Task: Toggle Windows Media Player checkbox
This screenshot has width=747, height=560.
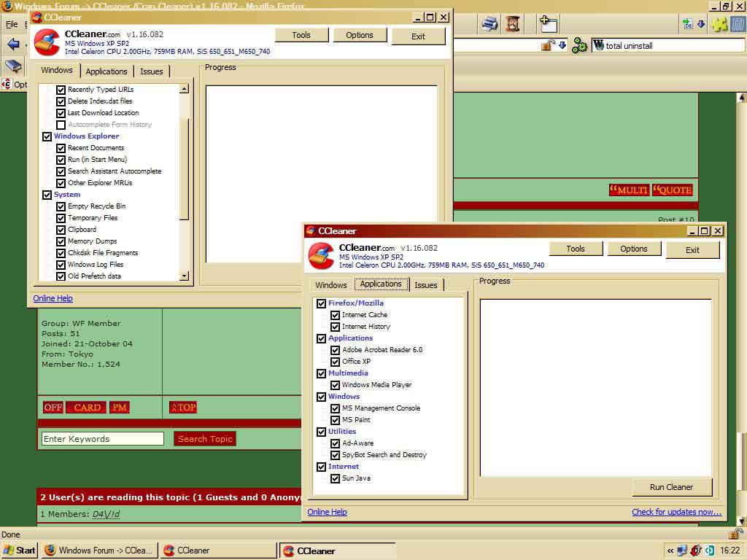Action: [x=335, y=385]
